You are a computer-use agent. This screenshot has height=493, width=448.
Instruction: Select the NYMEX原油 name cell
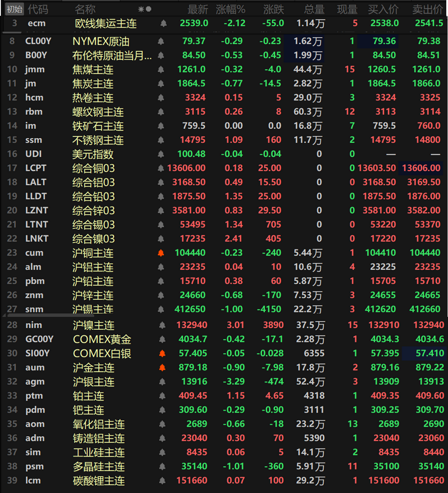pos(101,41)
